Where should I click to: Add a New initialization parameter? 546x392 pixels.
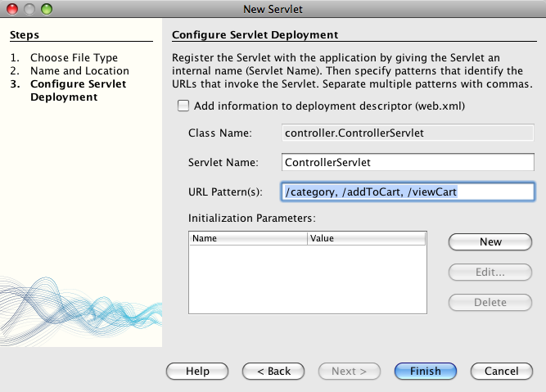(490, 242)
